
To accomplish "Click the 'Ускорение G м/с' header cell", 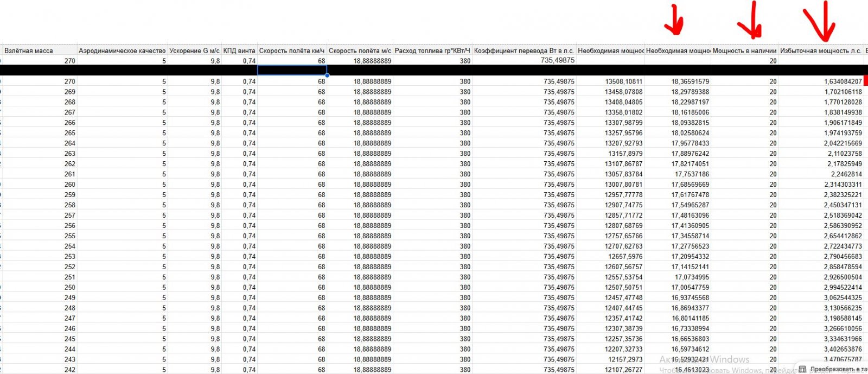I will [194, 50].
